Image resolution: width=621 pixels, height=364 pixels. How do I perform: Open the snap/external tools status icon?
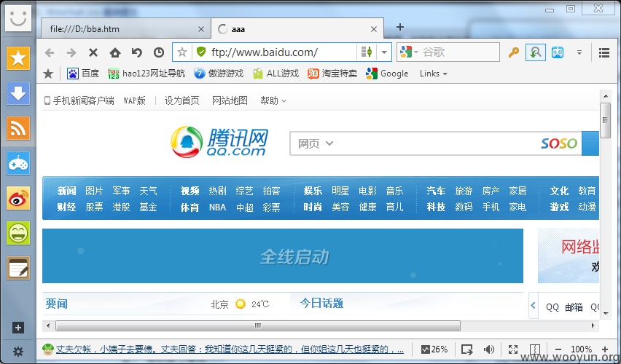click(x=467, y=349)
